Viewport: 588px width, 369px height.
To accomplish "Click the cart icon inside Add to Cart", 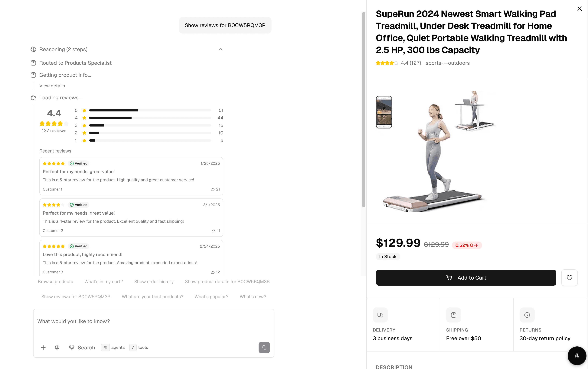I will pos(449,278).
